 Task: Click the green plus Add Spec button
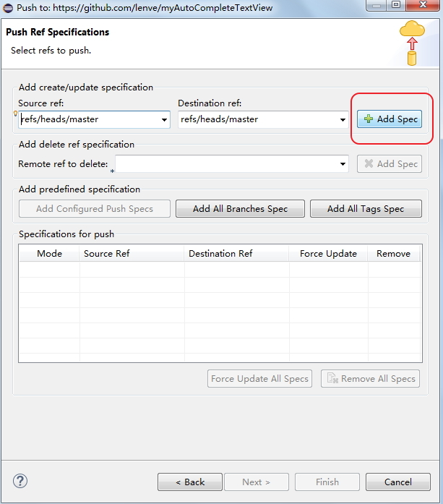390,119
